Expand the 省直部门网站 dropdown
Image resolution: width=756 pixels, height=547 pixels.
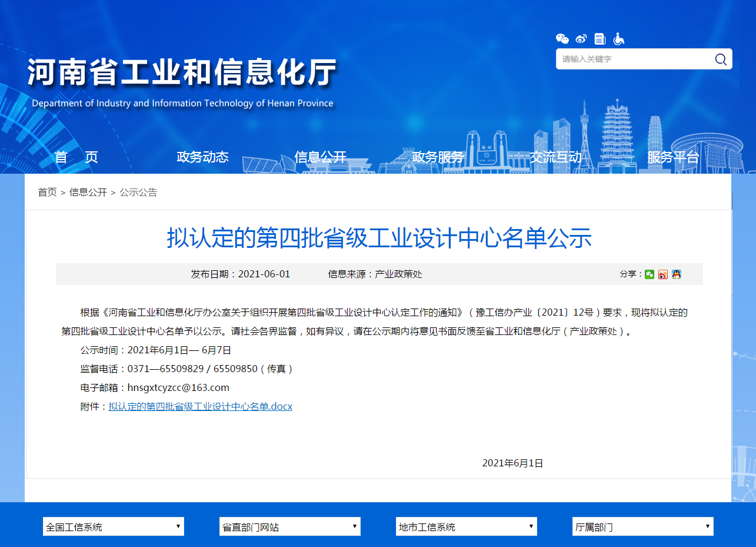[290, 526]
